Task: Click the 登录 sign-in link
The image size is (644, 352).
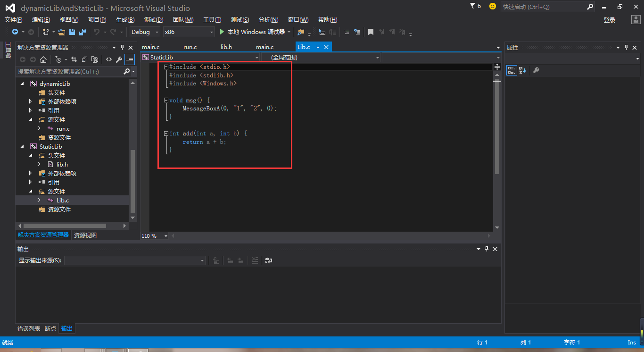Action: (610, 20)
